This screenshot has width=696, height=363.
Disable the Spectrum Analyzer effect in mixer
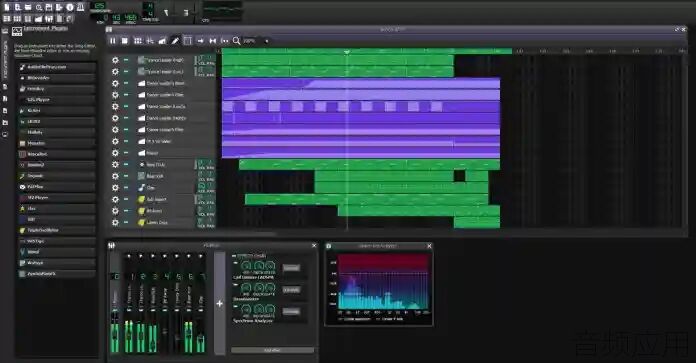pos(235,306)
